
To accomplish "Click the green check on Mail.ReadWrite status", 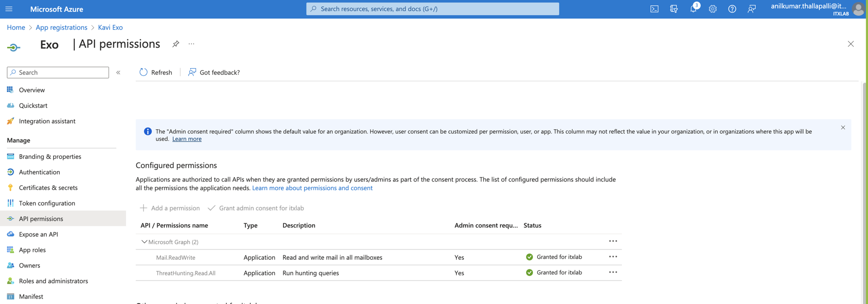I will click(530, 257).
